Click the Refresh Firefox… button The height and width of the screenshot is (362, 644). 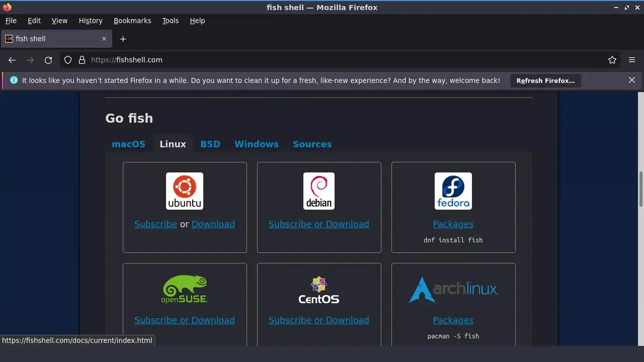(x=545, y=80)
